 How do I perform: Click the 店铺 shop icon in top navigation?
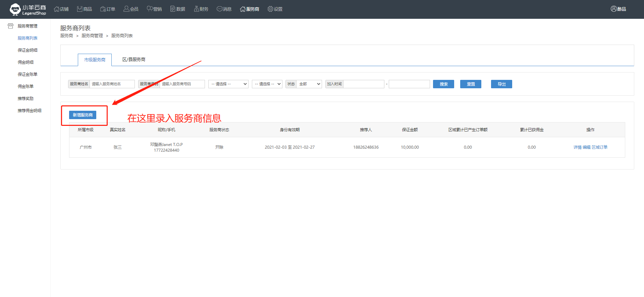pyautogui.click(x=57, y=9)
